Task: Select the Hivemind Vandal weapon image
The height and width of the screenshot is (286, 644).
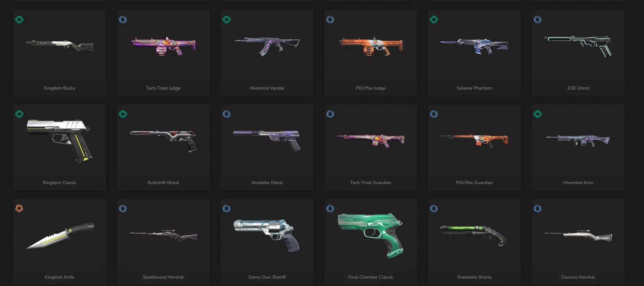Action: (x=267, y=46)
